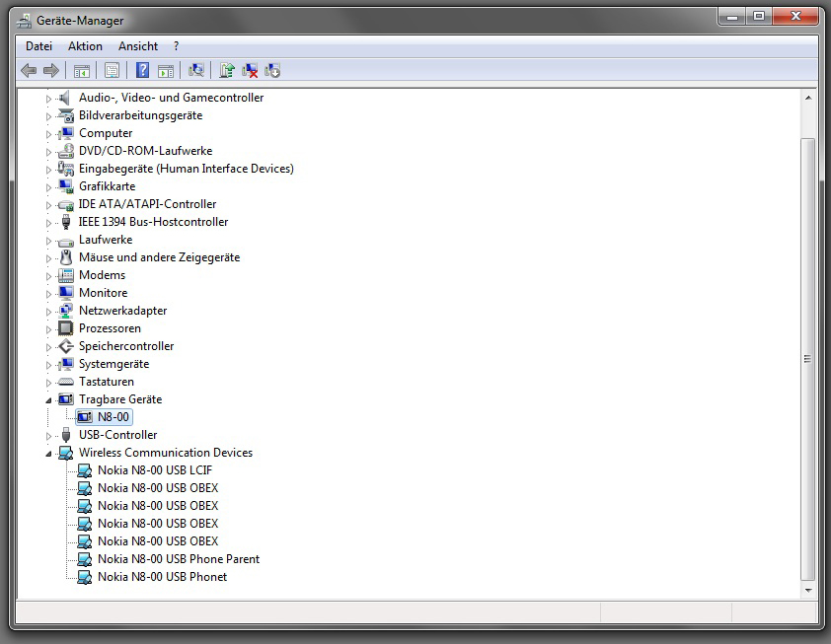Expand the IDE ATA/ATAPI-Controller node

pyautogui.click(x=48, y=205)
